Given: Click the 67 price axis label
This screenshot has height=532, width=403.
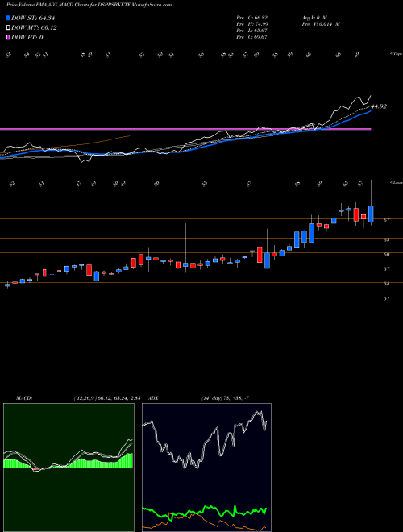Looking at the screenshot, I should click(386, 220).
